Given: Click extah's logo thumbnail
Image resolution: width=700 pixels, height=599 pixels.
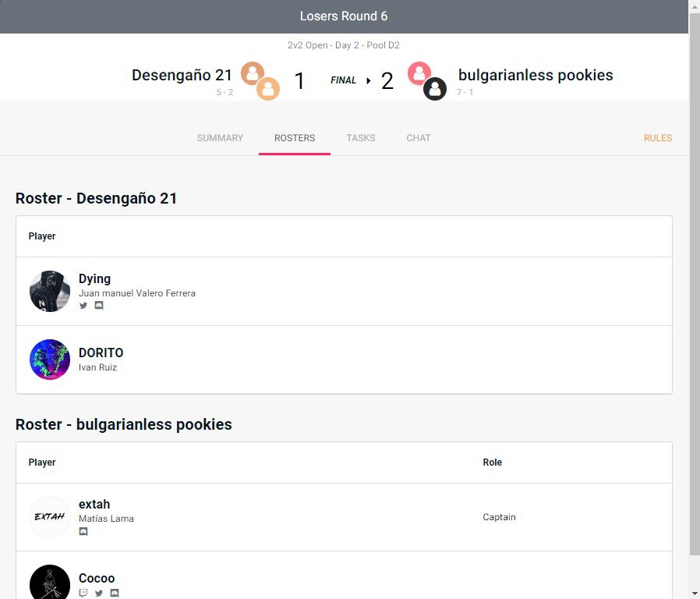Looking at the screenshot, I should pos(50,517).
